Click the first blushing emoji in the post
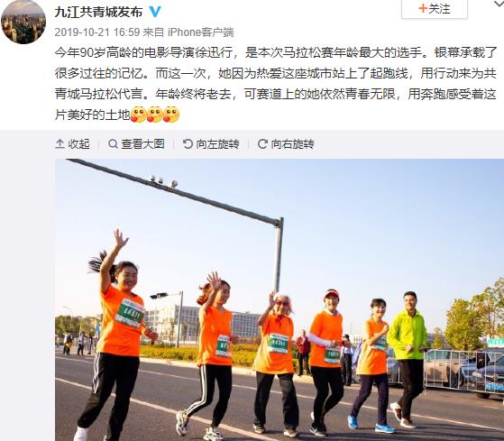 tap(139, 115)
